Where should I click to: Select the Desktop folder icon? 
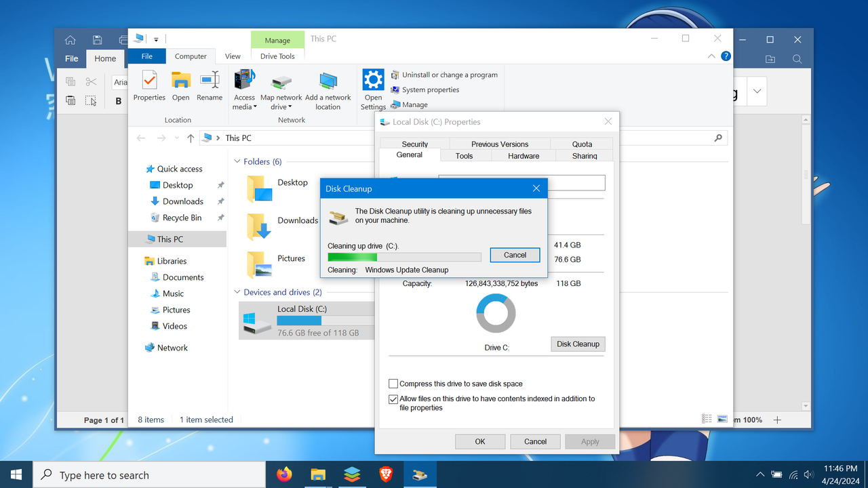tap(259, 189)
